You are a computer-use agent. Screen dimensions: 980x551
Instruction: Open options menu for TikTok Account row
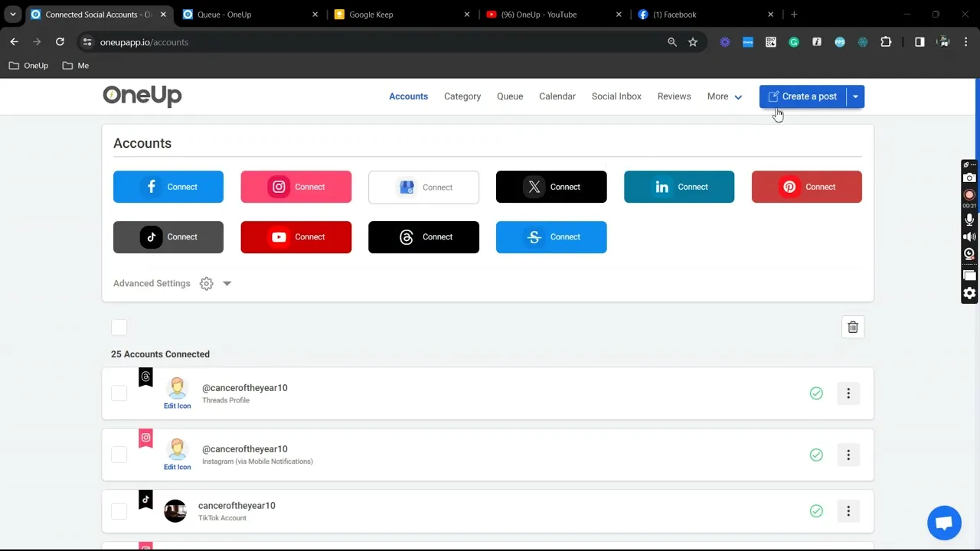[848, 511]
